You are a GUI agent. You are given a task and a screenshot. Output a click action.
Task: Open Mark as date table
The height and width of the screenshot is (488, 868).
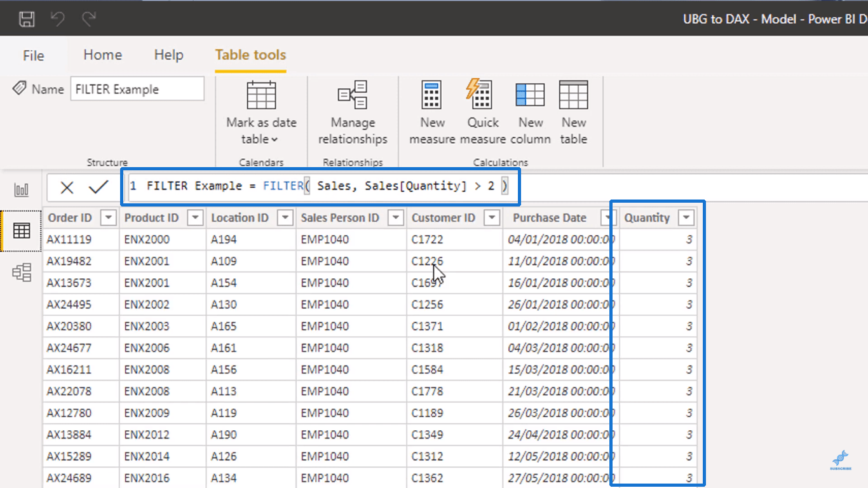(261, 113)
